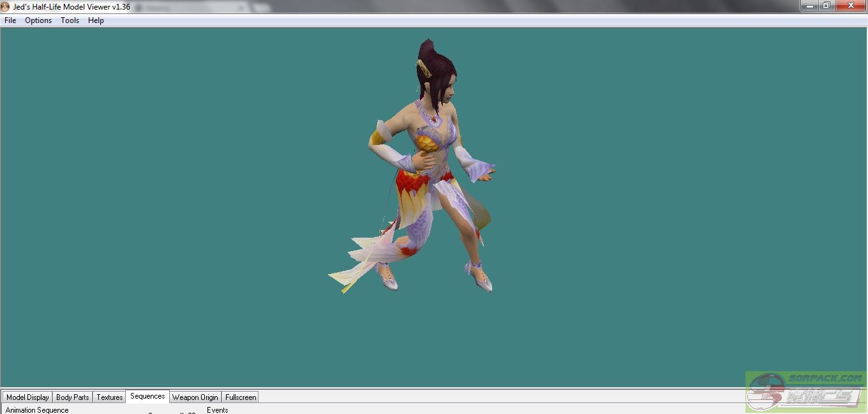Switch to the Weapon Origin tab
The width and height of the screenshot is (868, 414).
tap(195, 397)
